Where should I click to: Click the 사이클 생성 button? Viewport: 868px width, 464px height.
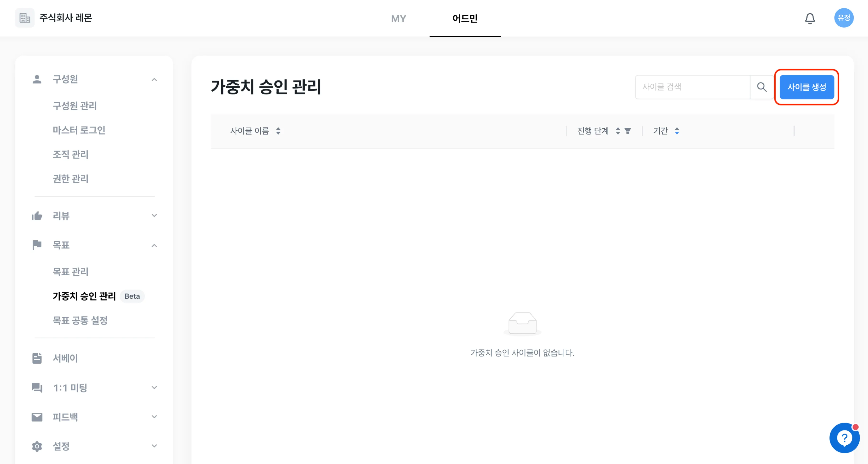[x=807, y=87]
